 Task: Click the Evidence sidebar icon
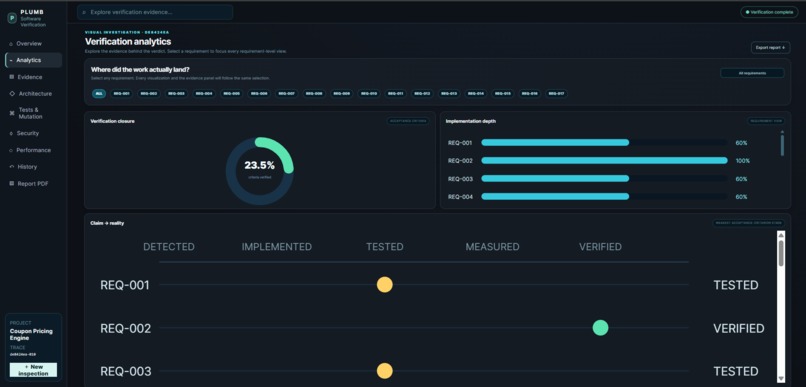(12, 77)
